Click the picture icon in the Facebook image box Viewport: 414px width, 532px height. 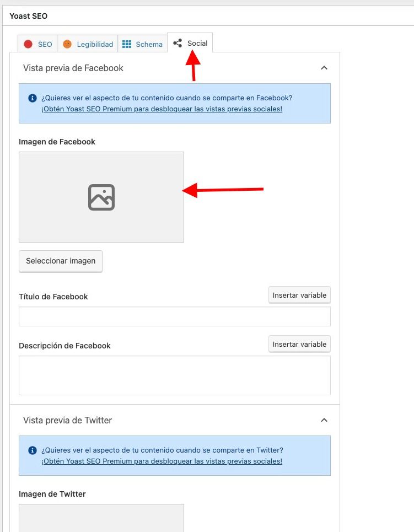click(101, 197)
